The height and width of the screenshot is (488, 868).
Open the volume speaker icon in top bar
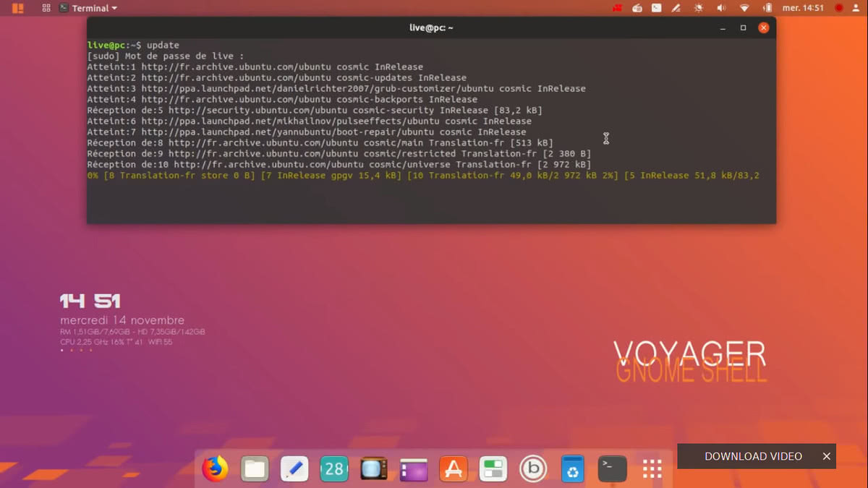(x=721, y=8)
